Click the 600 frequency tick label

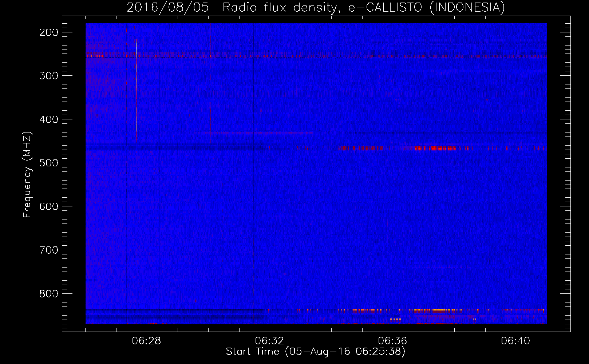tap(49, 206)
